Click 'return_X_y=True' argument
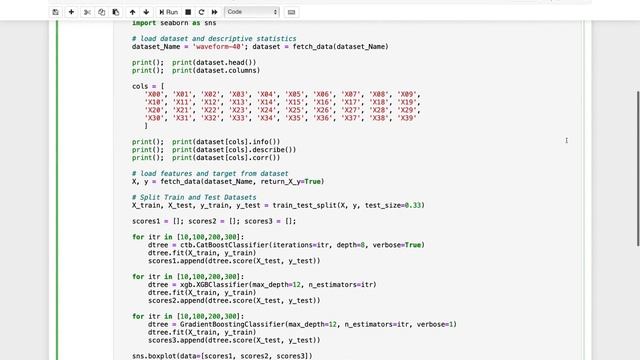 pos(290,182)
